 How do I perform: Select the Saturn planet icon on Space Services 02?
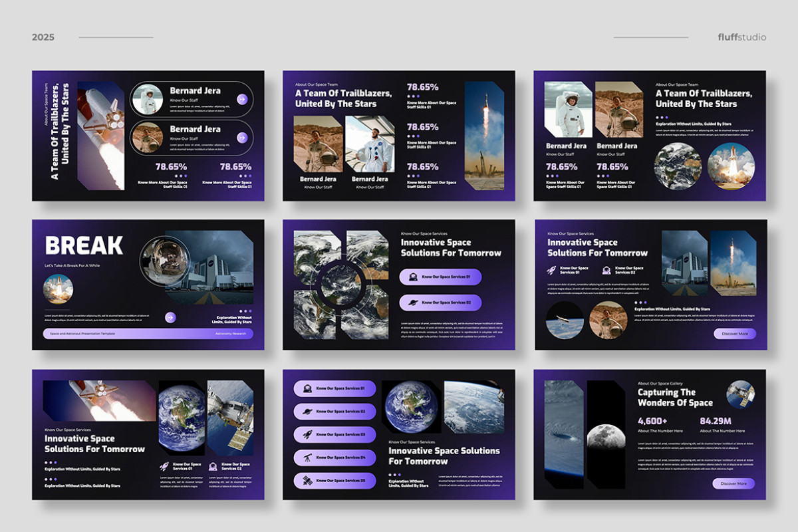[307, 411]
